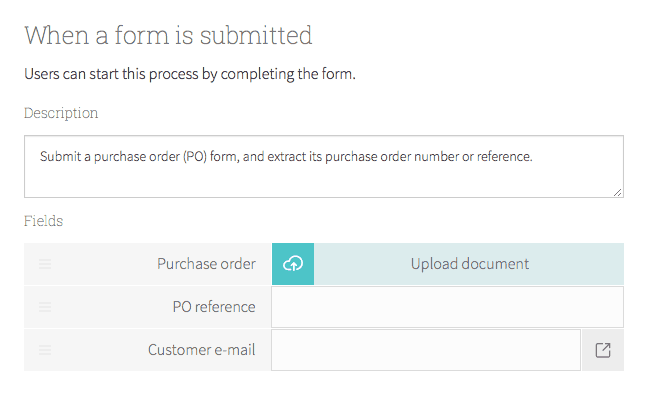Click the Fields section label
The height and width of the screenshot is (395, 648).
point(43,221)
